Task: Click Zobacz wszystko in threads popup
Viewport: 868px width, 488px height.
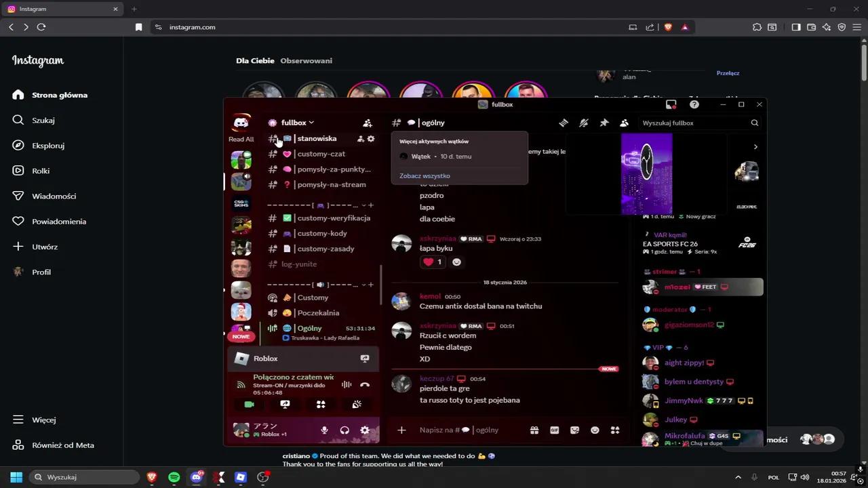Action: [425, 176]
